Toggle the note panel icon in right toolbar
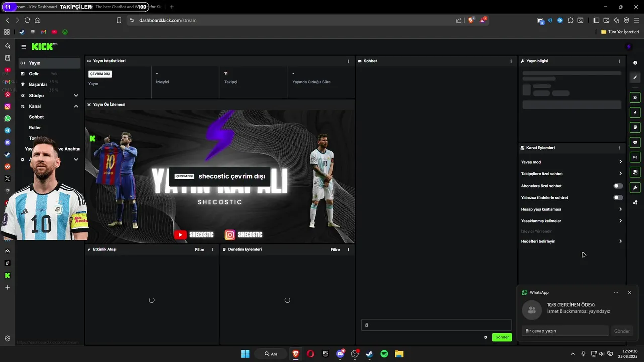The width and height of the screenshot is (644, 362). 635,127
